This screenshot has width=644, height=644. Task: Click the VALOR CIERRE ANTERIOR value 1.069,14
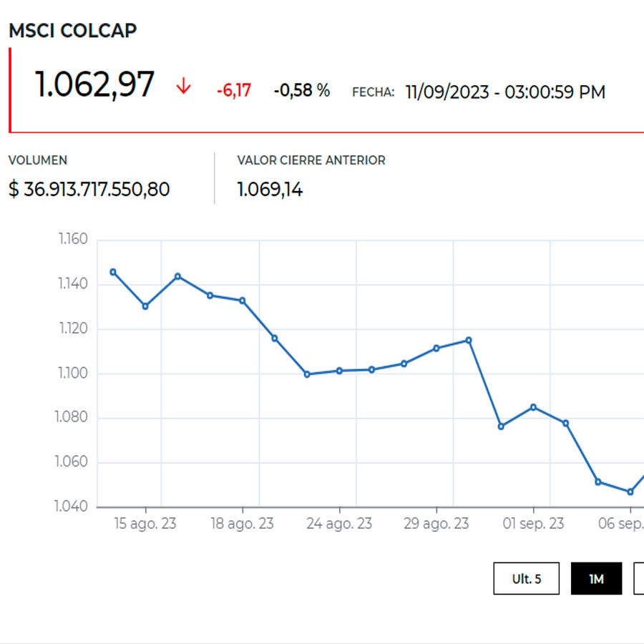(270, 190)
